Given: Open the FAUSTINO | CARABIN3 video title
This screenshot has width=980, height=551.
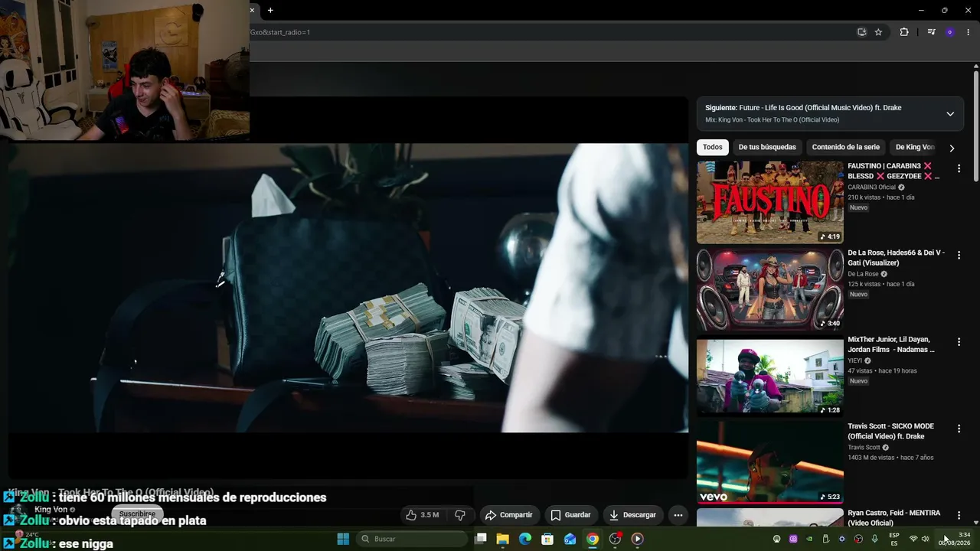Looking at the screenshot, I should coord(893,171).
